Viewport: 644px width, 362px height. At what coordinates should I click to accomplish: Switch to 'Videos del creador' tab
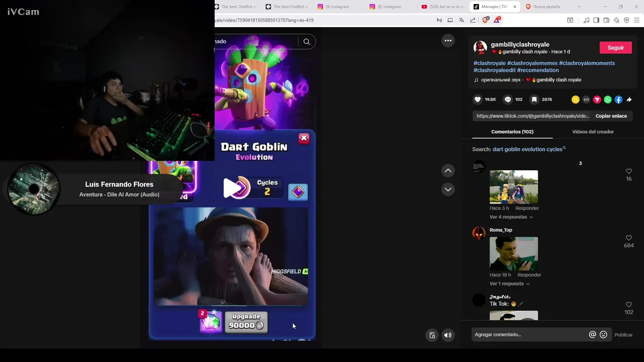coord(593,132)
